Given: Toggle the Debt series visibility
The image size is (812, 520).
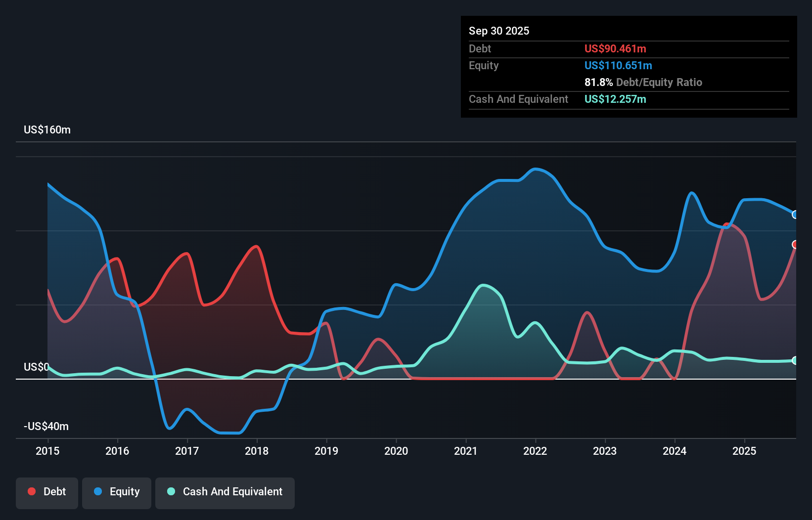Looking at the screenshot, I should pos(46,492).
